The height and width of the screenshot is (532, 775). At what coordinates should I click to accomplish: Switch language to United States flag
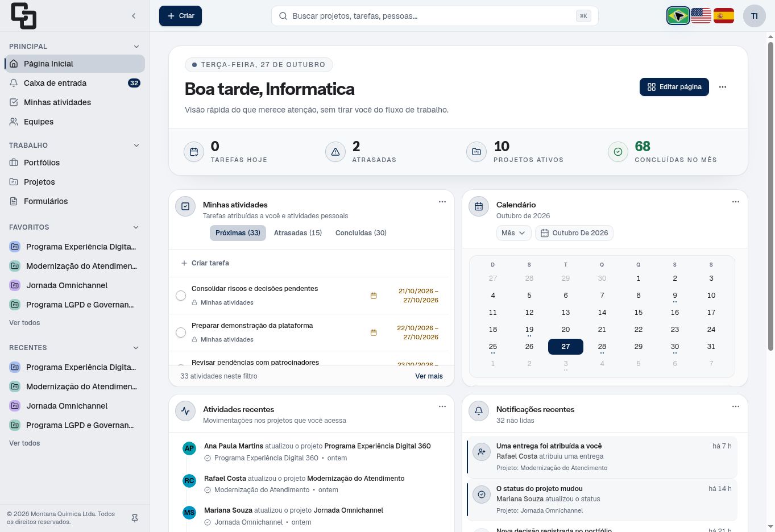click(x=701, y=16)
